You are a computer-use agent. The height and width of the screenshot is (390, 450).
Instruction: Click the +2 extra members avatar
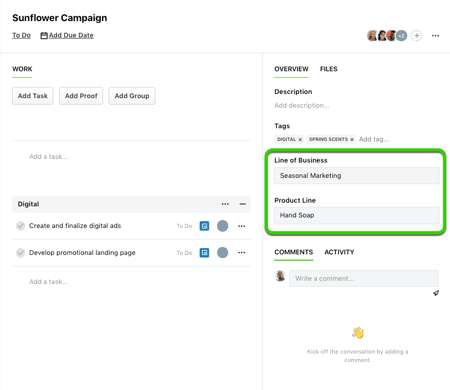tap(402, 35)
